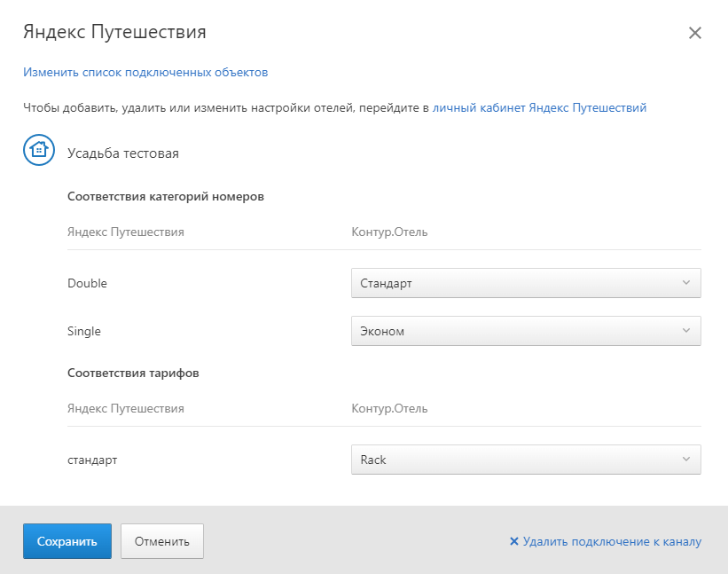Click the Соответствия категорий номеров heading

[166, 196]
